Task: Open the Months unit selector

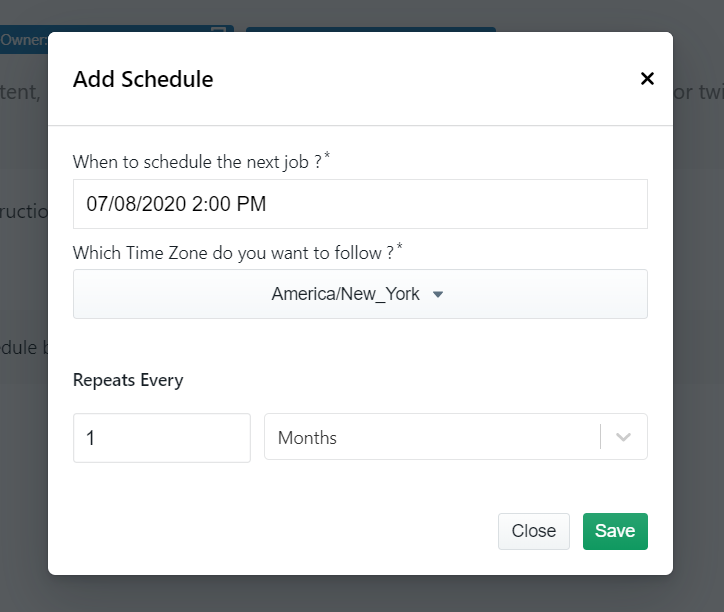Action: point(456,436)
